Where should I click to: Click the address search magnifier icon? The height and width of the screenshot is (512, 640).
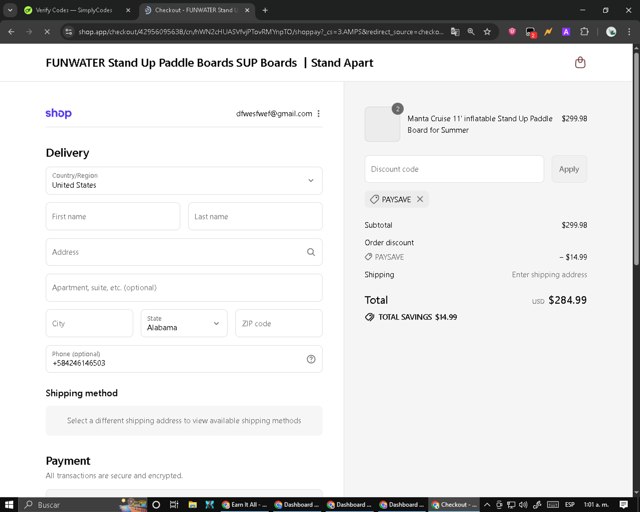(x=311, y=252)
